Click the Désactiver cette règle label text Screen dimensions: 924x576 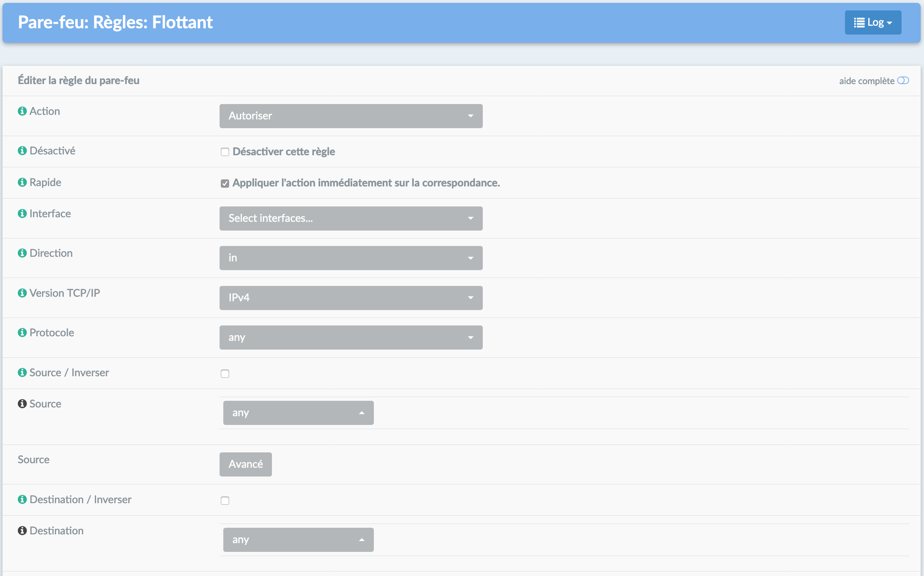click(x=284, y=152)
